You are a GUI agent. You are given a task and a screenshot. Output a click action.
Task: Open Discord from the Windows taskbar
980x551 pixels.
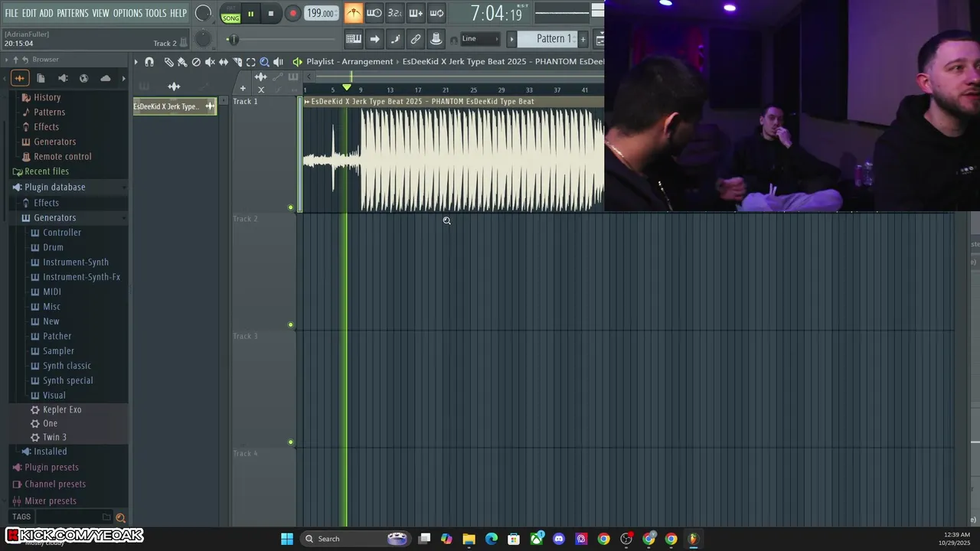point(559,539)
